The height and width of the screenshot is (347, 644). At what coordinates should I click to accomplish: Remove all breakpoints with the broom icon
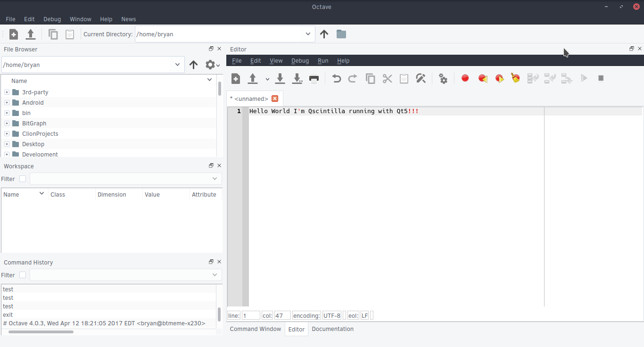516,78
